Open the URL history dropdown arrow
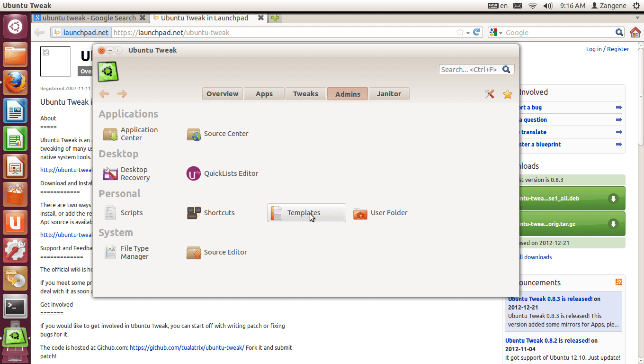 pyautogui.click(x=468, y=33)
